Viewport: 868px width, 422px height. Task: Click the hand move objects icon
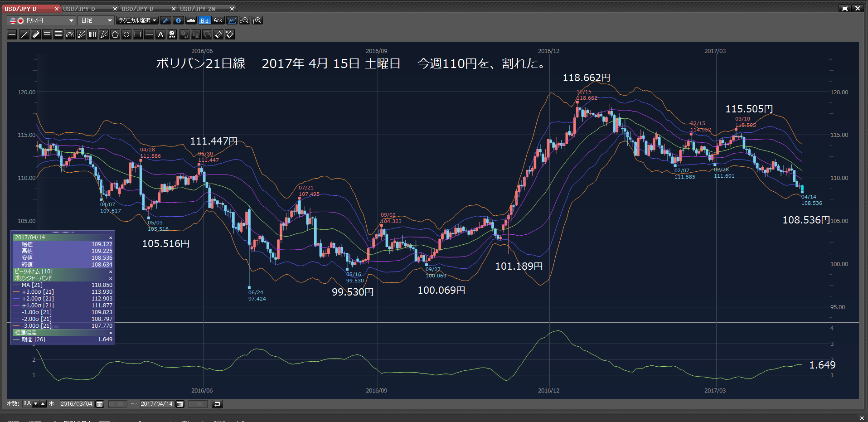click(207, 34)
